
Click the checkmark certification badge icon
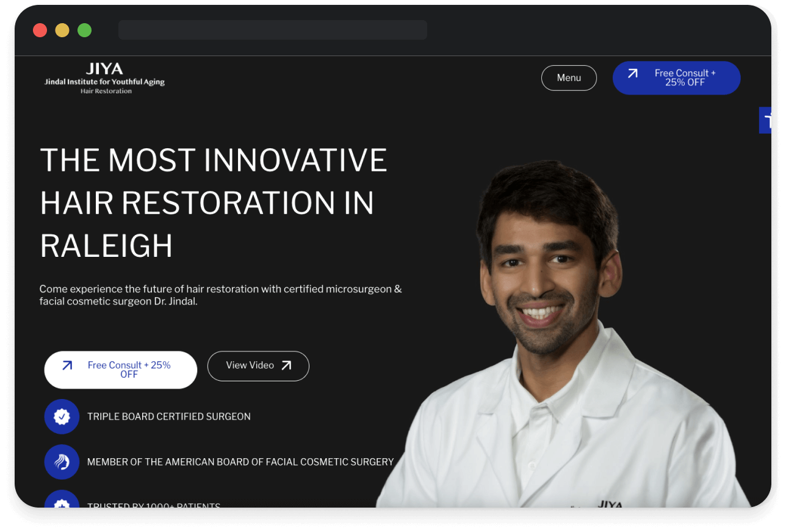pyautogui.click(x=62, y=416)
